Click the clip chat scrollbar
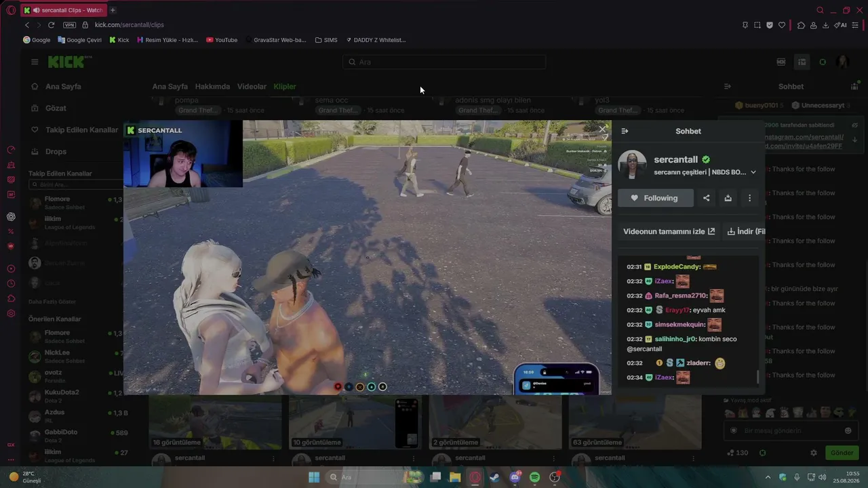Screen dimensions: 868x488 click(757, 377)
